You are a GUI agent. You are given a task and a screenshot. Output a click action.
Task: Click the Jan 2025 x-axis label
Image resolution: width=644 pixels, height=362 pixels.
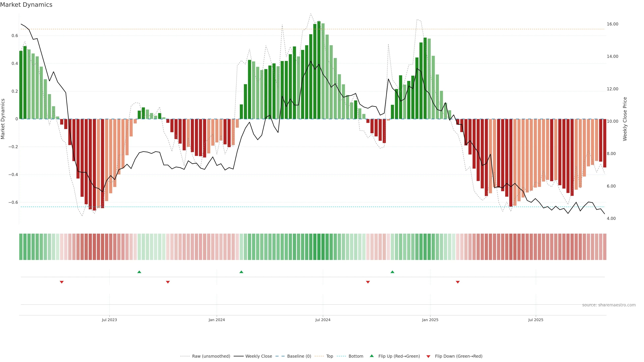click(x=430, y=320)
